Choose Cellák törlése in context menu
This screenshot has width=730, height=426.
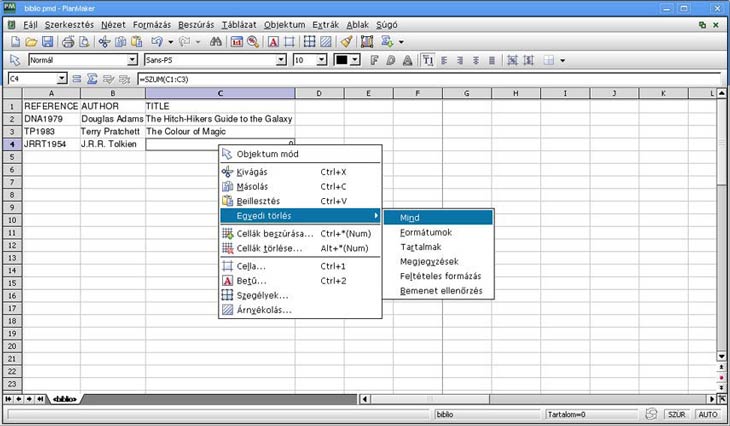click(x=300, y=248)
